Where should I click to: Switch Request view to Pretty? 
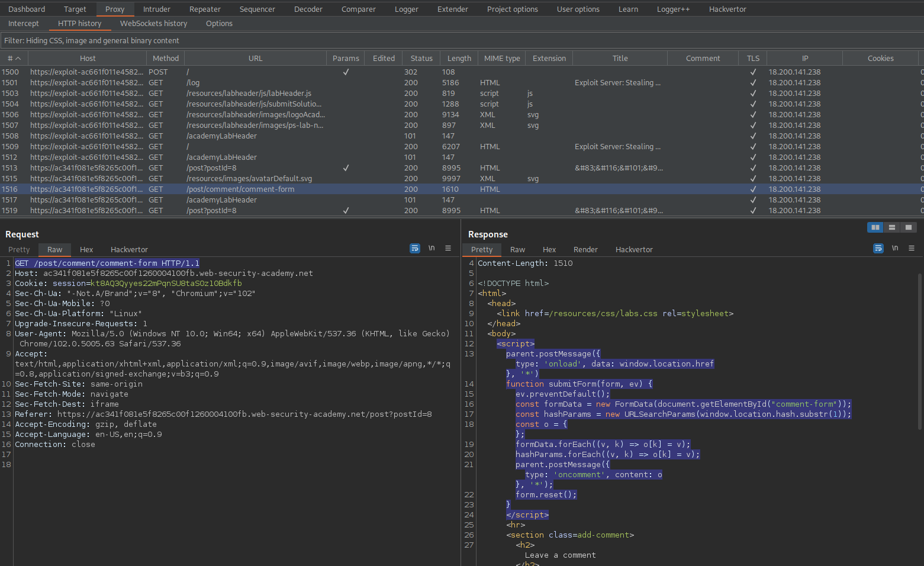point(19,249)
